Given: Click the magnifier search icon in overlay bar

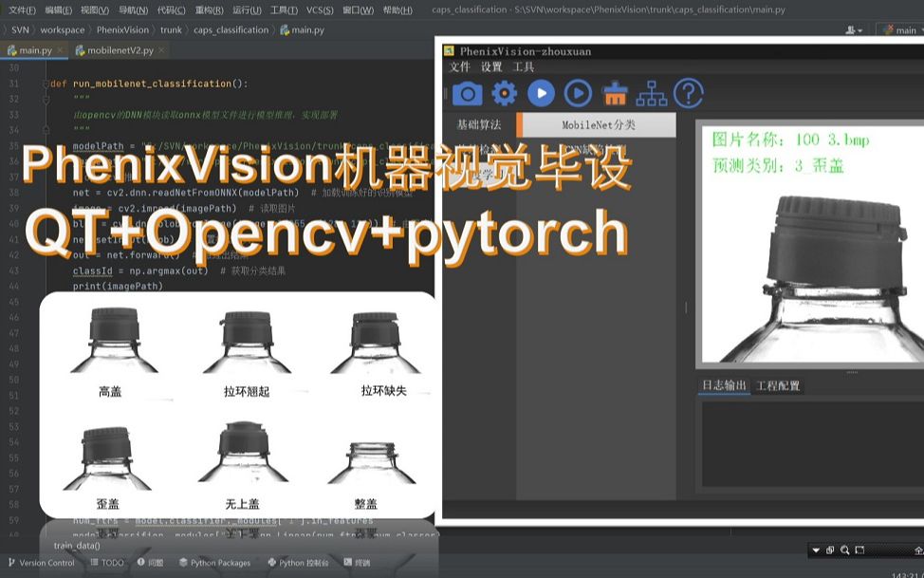Looking at the screenshot, I should (x=845, y=550).
